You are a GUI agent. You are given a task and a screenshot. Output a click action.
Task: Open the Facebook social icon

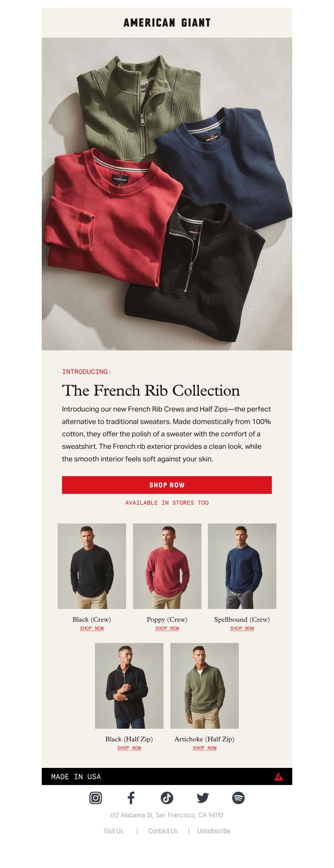pyautogui.click(x=131, y=798)
